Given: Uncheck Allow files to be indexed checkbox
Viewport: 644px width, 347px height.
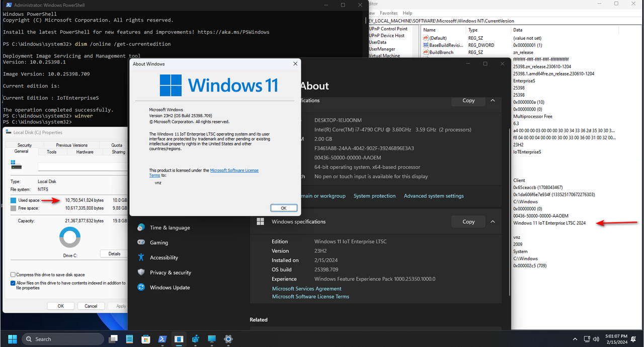Looking at the screenshot, I should pos(13,283).
